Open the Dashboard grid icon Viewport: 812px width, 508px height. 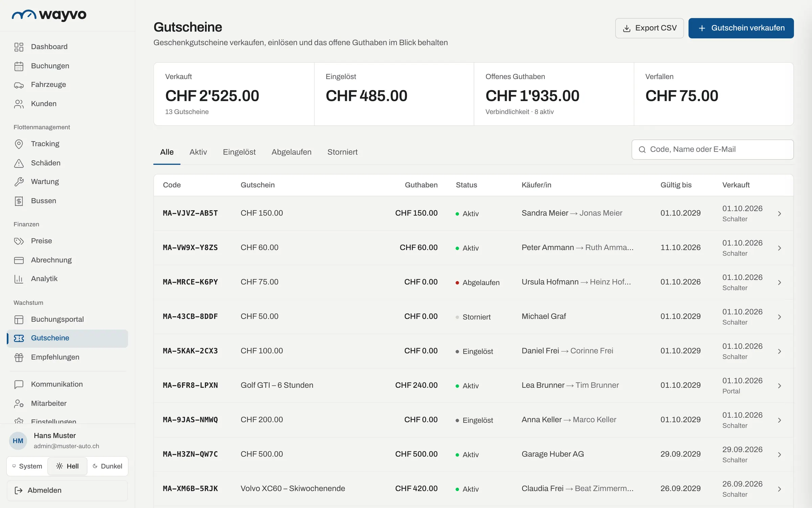[x=19, y=47]
